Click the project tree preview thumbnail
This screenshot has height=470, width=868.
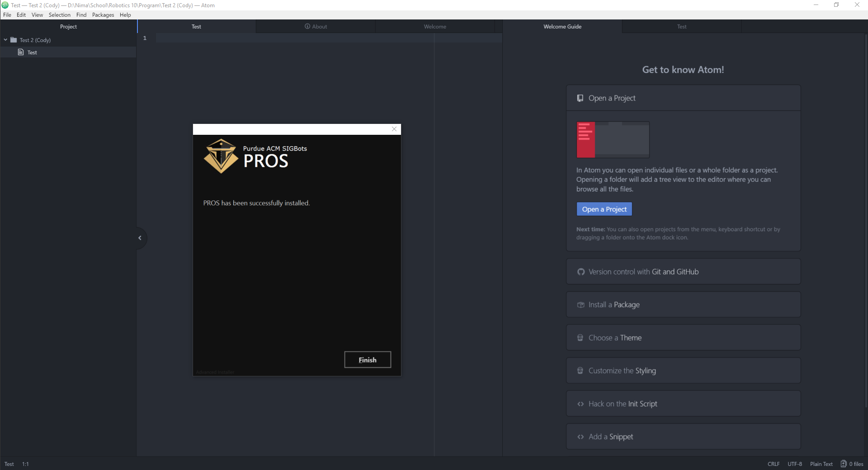613,139
